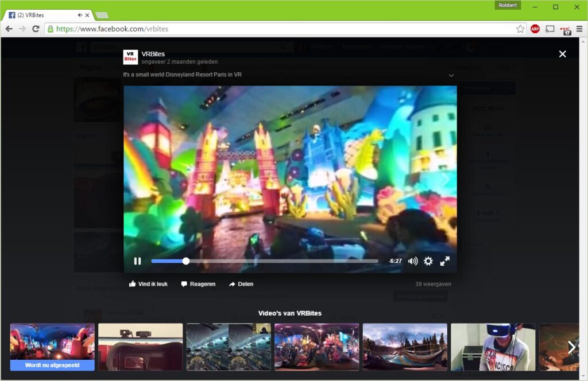This screenshot has height=381, width=588.
Task: Close the video overlay with X
Action: click(x=563, y=54)
